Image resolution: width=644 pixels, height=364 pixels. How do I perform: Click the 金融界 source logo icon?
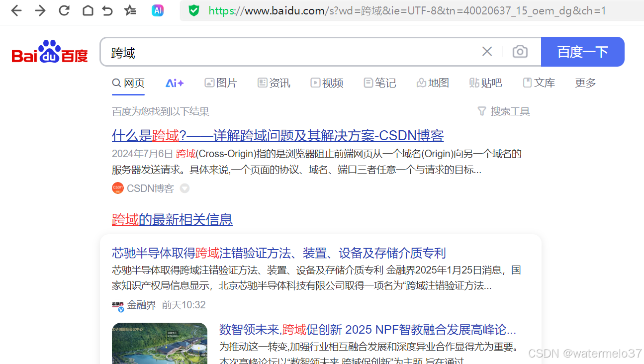(x=118, y=305)
